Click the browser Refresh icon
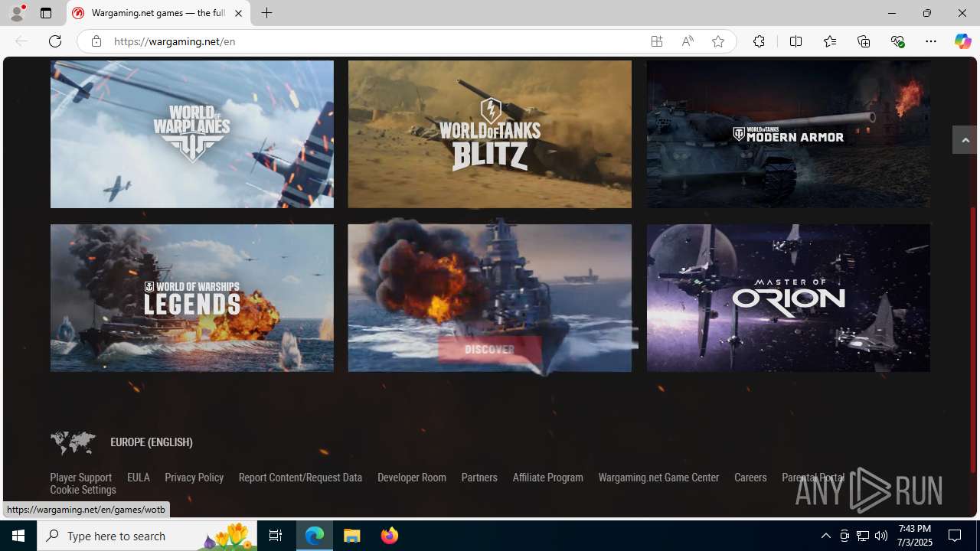980x551 pixels. [55, 41]
